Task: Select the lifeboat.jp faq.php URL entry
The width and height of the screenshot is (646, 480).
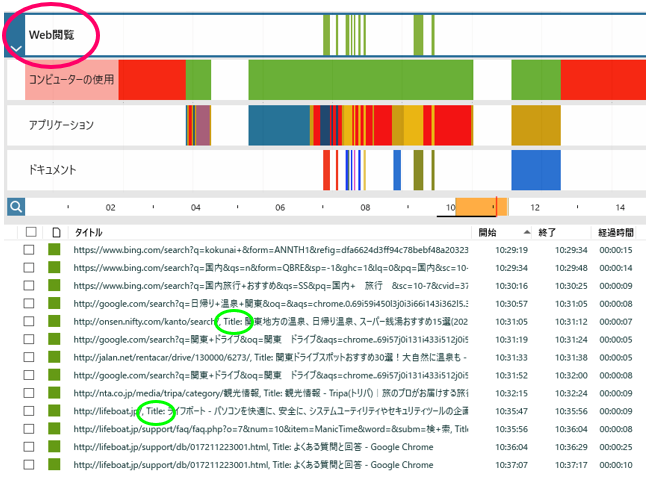Action: click(271, 429)
